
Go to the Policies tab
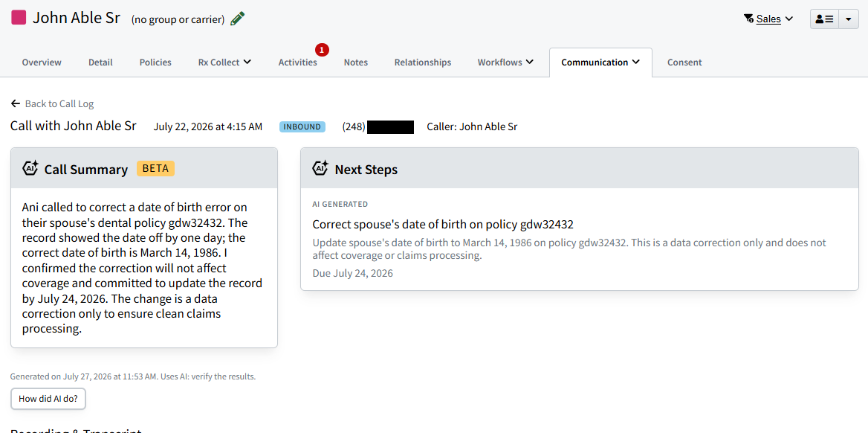pos(155,62)
